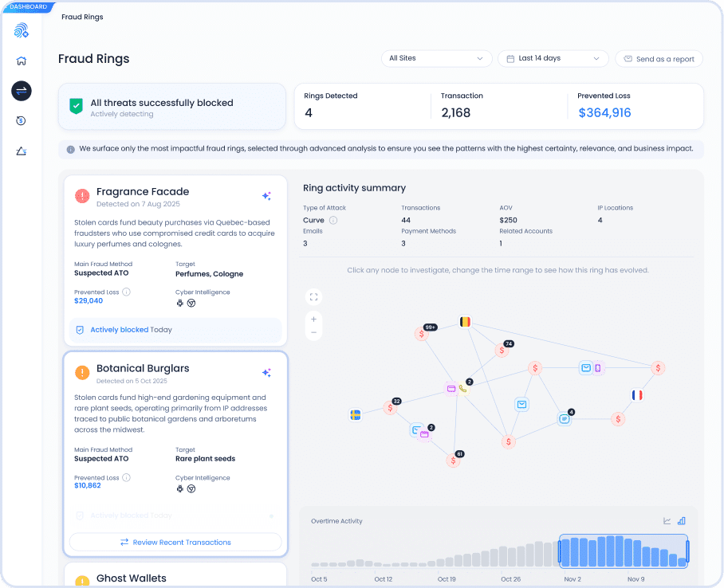Open the Fragrance Facade ring card title
This screenshot has width=724, height=588.
[143, 191]
